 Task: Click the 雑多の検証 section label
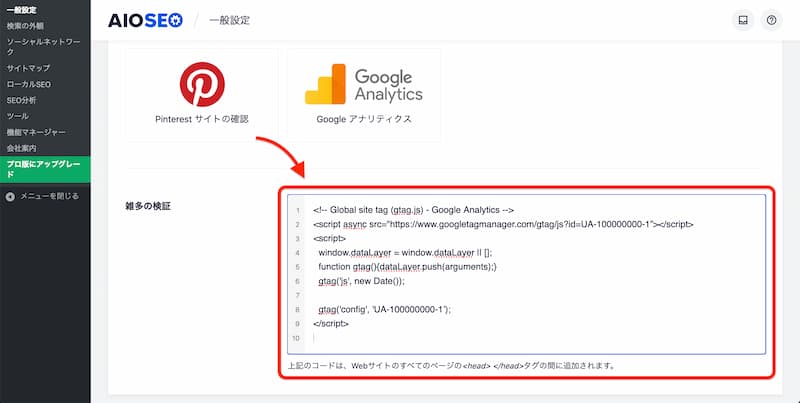(148, 207)
